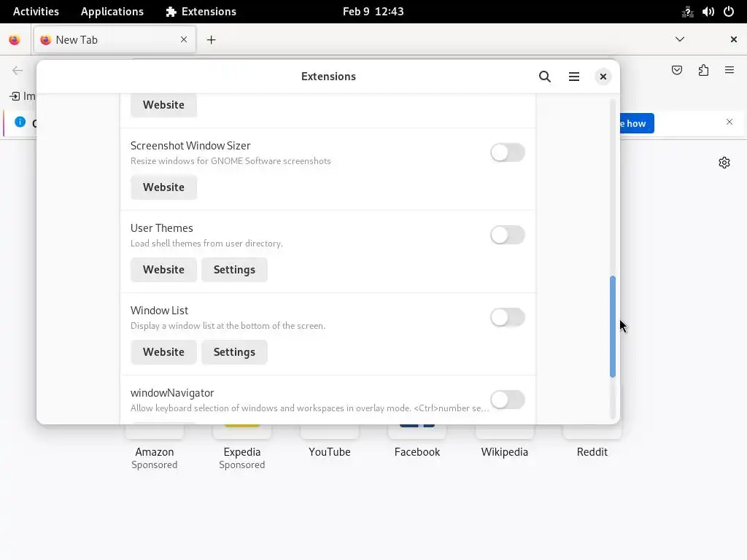
Task: Click Firefox View icon
Action: [15, 39]
